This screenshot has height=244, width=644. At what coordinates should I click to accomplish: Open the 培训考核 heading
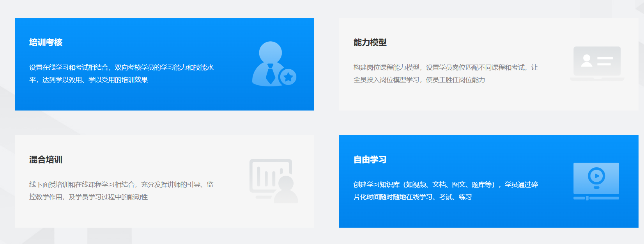click(x=46, y=42)
